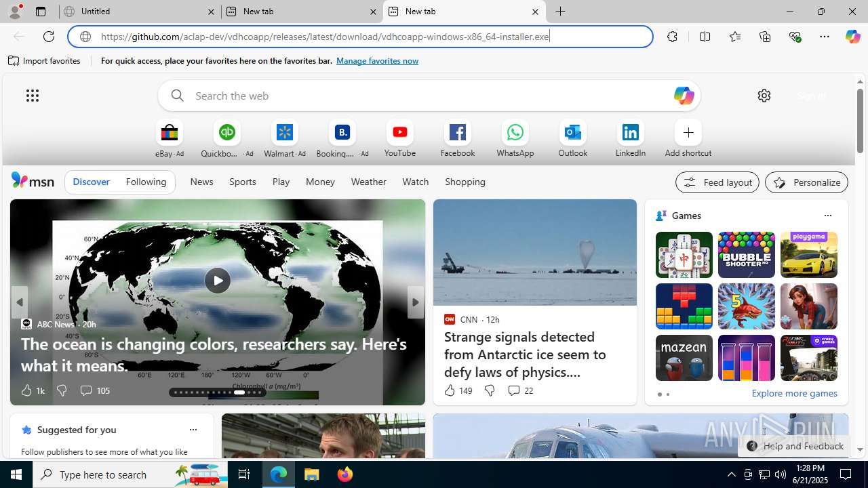The image size is (868, 488).
Task: Open the Play menu item
Action: (x=281, y=182)
